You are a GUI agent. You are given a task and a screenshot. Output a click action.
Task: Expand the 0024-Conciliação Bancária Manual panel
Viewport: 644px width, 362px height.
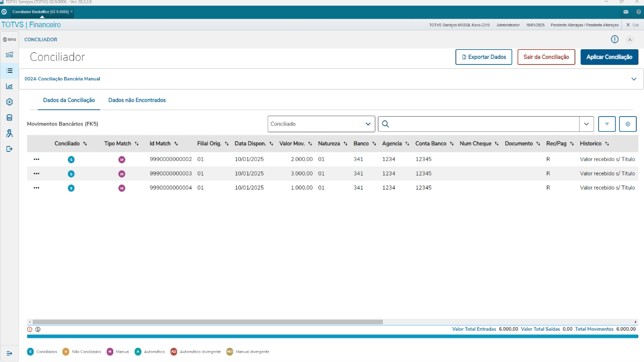pos(634,79)
